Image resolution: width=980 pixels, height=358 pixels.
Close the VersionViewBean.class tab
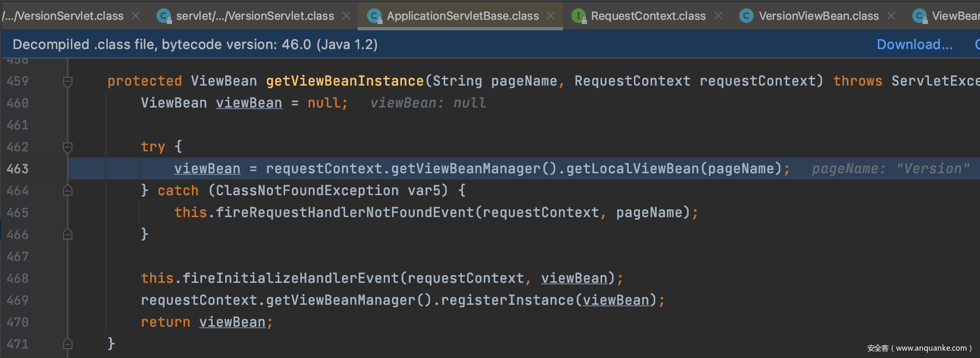click(x=891, y=16)
